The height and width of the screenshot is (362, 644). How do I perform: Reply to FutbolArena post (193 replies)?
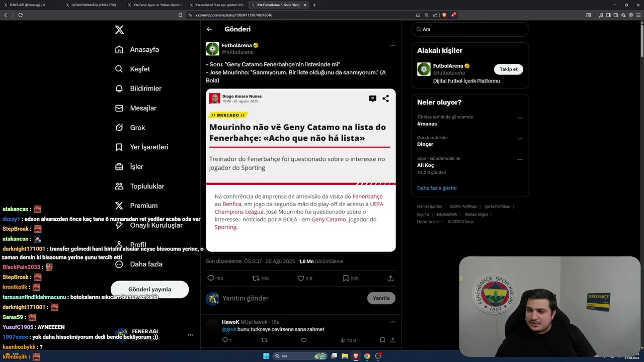click(215, 278)
